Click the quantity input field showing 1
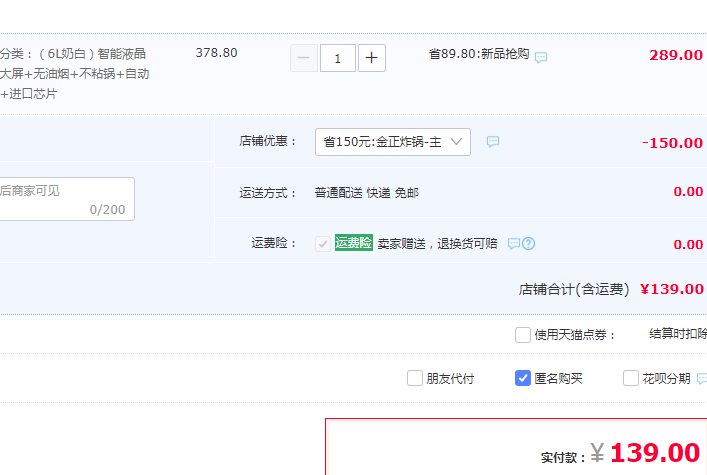 pyautogui.click(x=338, y=58)
